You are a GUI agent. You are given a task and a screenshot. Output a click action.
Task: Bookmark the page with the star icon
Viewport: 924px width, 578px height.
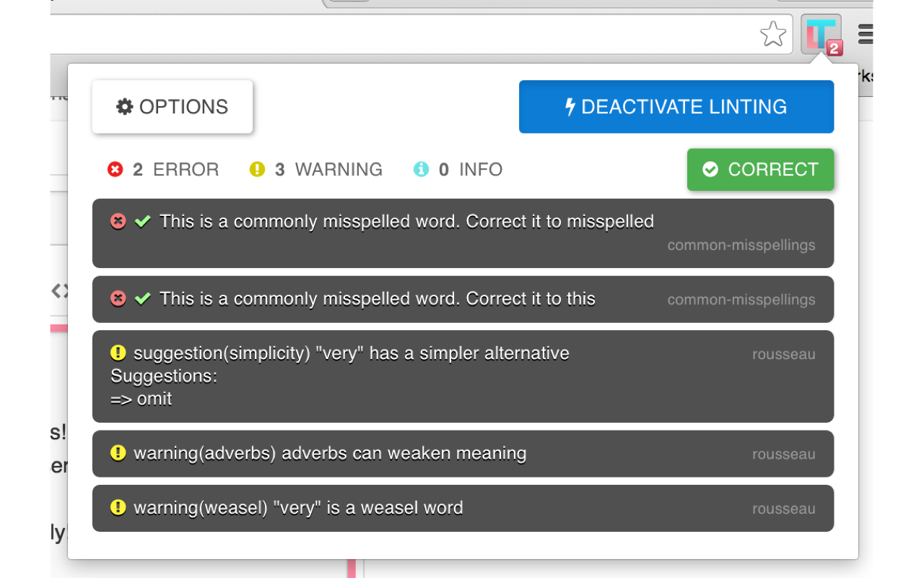click(773, 34)
